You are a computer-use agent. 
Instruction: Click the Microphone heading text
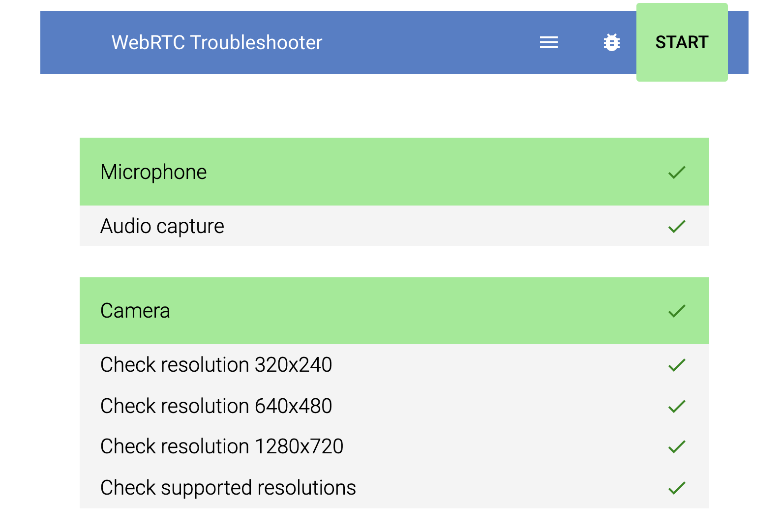click(153, 172)
